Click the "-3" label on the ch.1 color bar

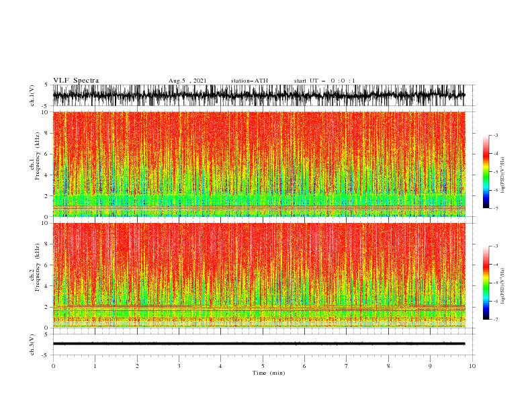click(496, 135)
